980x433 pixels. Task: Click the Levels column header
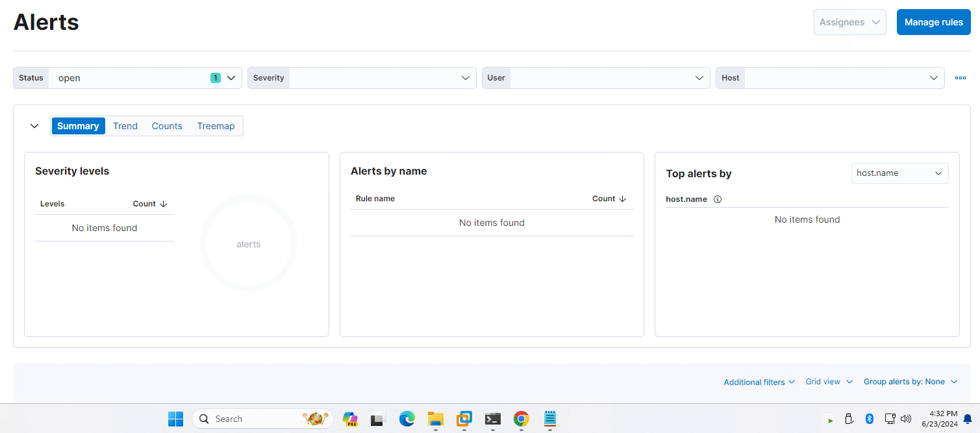click(53, 204)
